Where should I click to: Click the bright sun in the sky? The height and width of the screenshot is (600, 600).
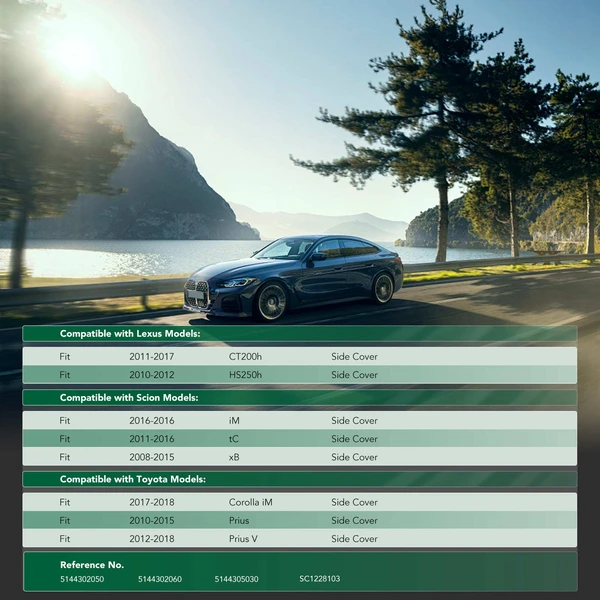tap(76, 55)
